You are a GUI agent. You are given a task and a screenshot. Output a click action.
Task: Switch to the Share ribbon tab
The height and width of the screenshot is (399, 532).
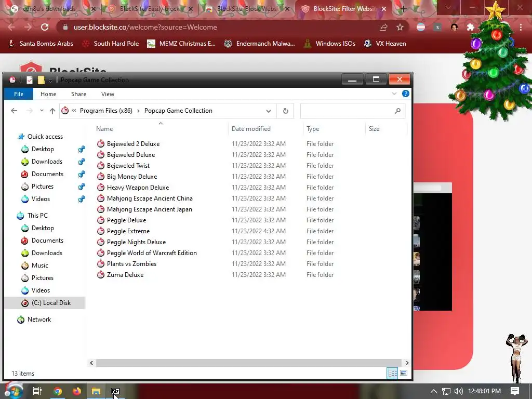78,94
